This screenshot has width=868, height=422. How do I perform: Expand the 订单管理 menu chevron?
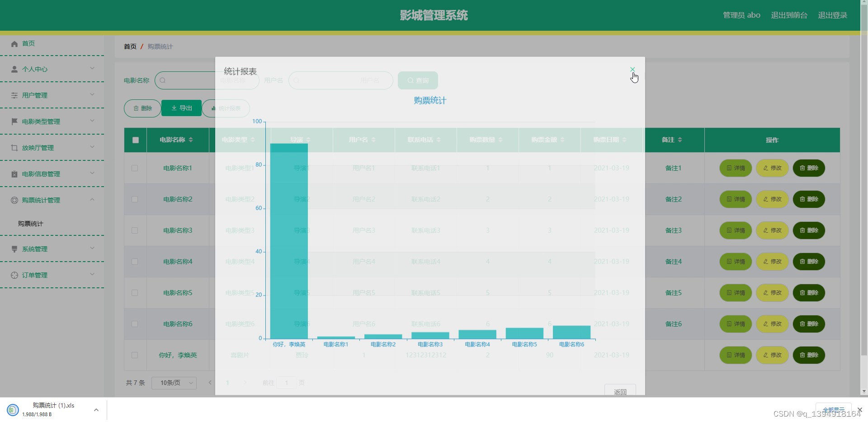tap(92, 275)
